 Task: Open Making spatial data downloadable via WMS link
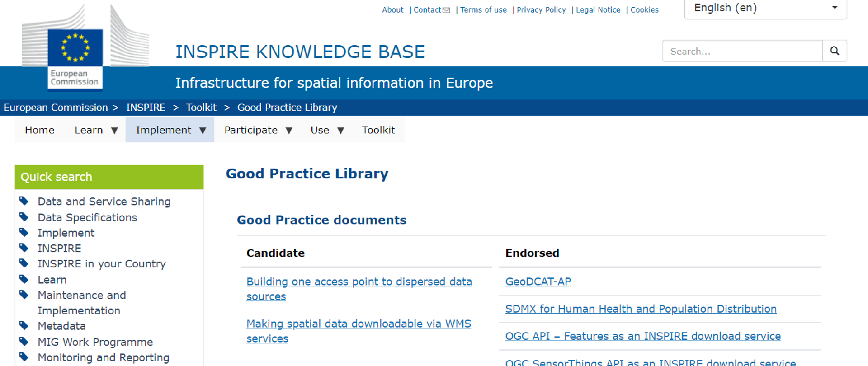[x=359, y=331]
